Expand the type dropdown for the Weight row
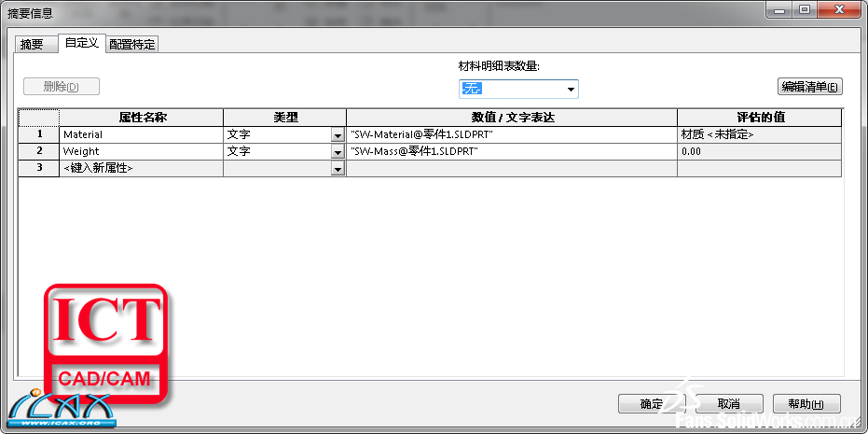 tap(338, 152)
